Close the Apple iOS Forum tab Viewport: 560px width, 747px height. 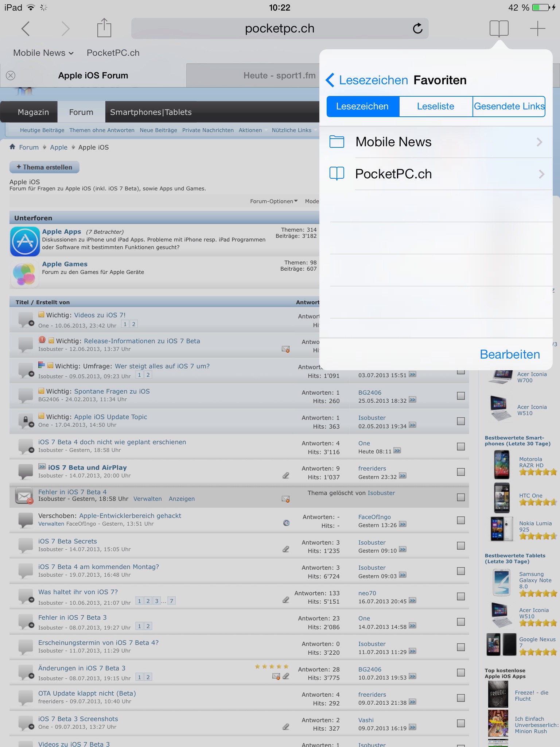[x=11, y=76]
